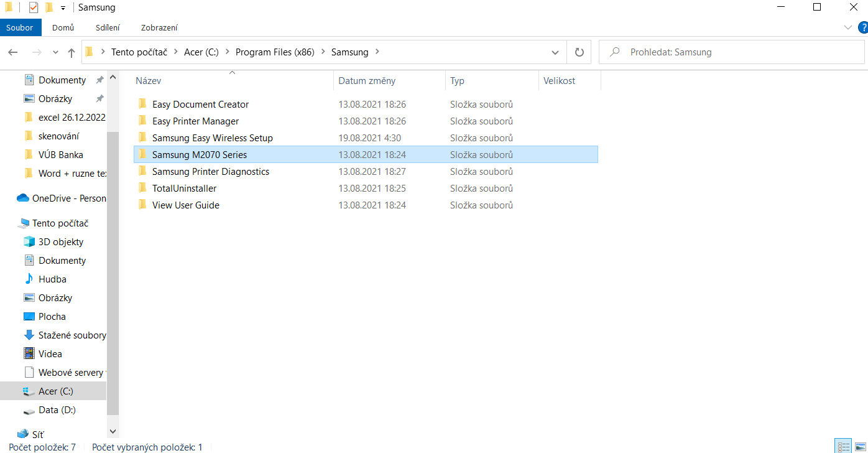Switch to the Sdílení ribbon tab
The height and width of the screenshot is (453, 868).
108,27
